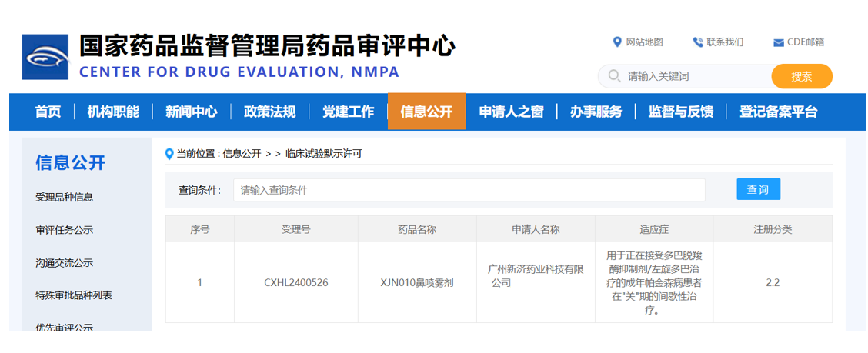Open 登记备案平台 navigation item
Viewport: 868px width, 353px height.
pyautogui.click(x=778, y=112)
